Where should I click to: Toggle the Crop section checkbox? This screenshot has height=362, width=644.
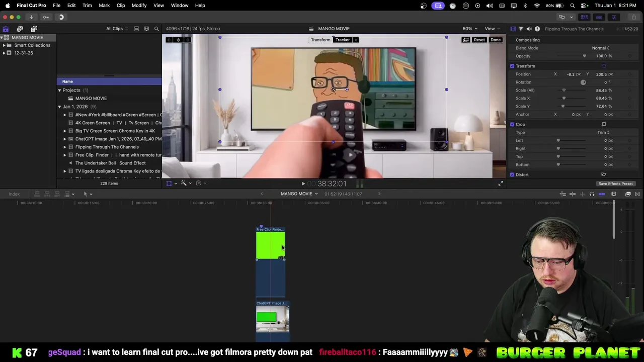click(512, 124)
